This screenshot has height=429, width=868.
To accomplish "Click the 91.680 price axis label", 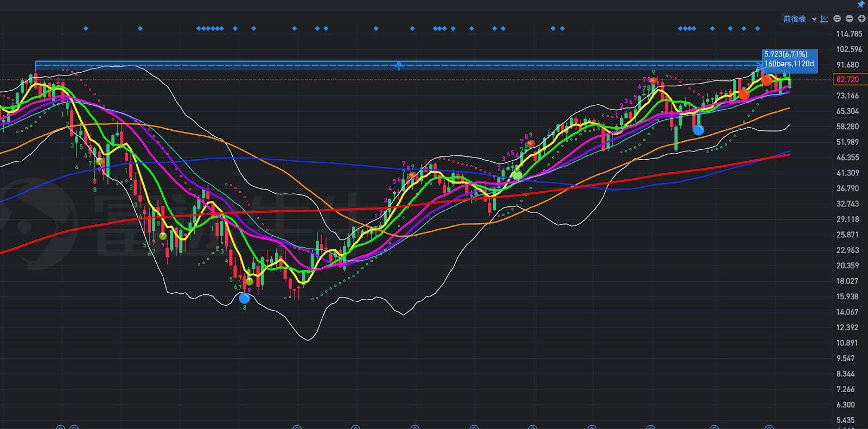I will click(847, 65).
